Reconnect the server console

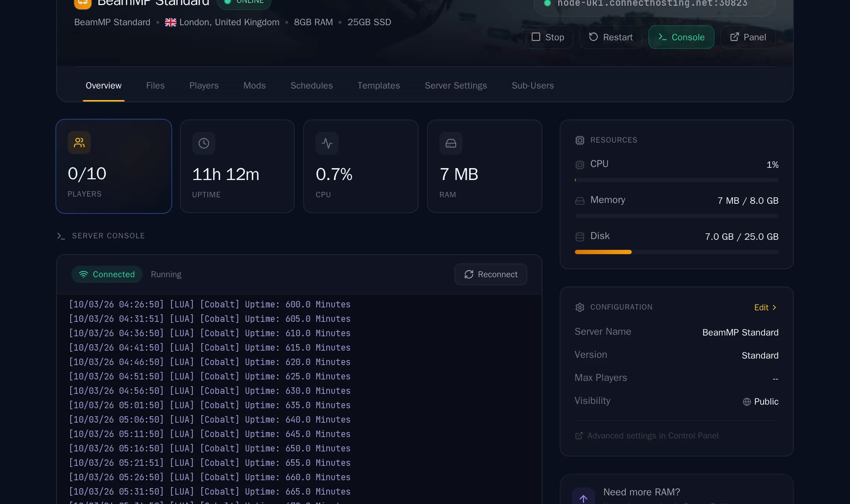490,274
